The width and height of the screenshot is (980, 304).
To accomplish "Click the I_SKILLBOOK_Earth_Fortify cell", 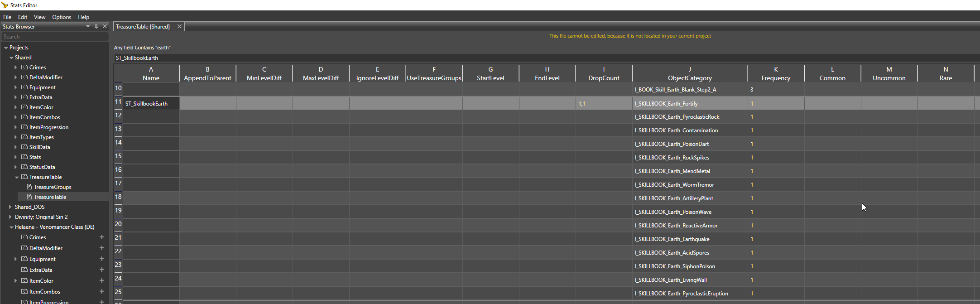I will pyautogui.click(x=690, y=103).
